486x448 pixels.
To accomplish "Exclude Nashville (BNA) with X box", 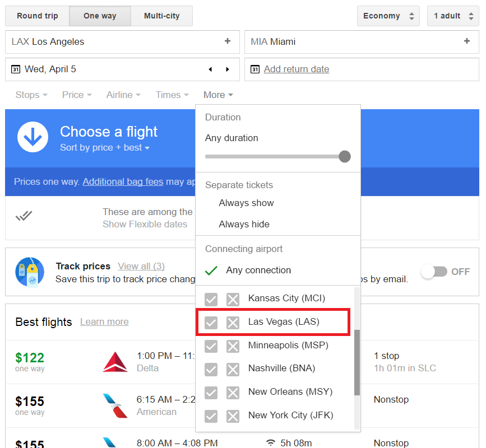I will click(233, 370).
